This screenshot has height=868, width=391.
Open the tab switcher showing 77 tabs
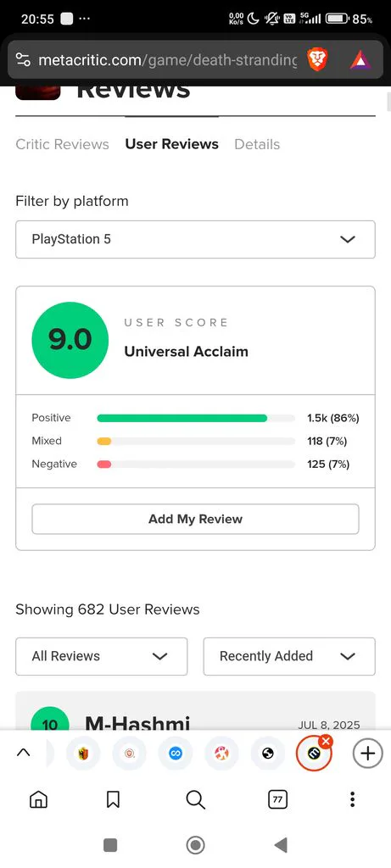[x=277, y=799]
